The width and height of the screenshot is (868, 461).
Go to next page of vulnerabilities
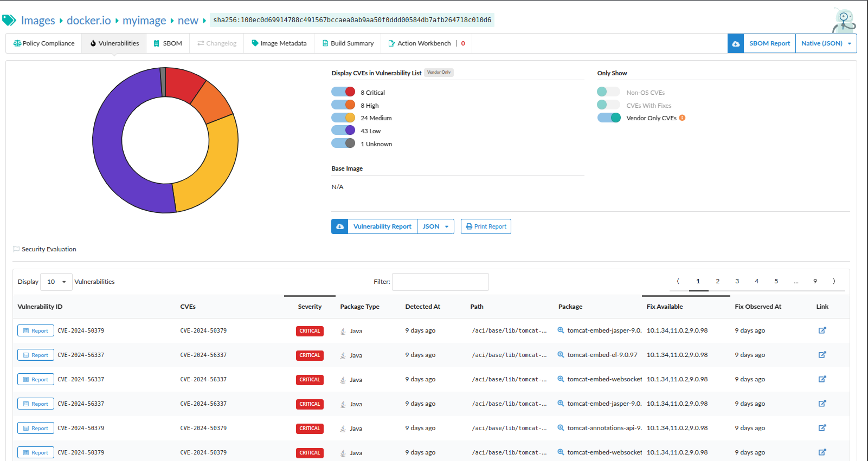coord(834,281)
